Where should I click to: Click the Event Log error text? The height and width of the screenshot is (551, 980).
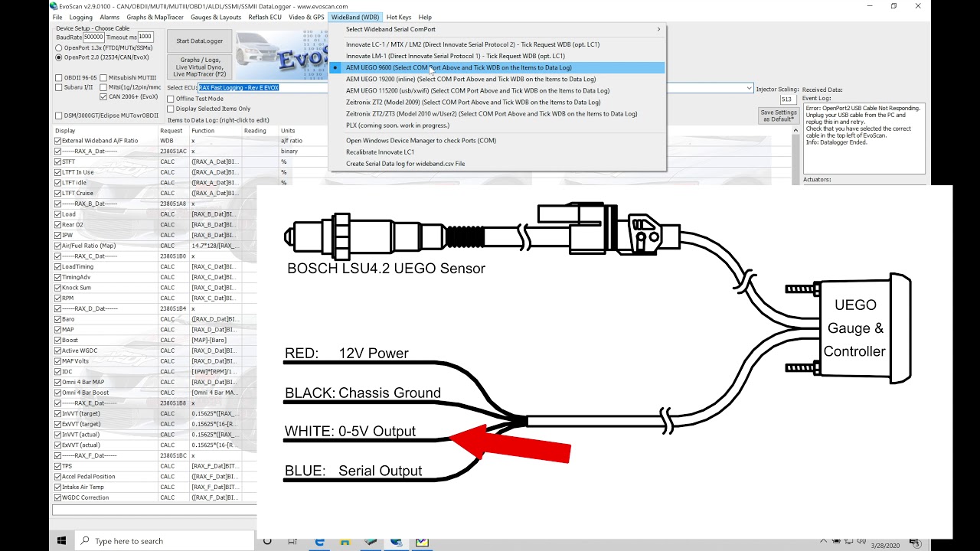point(863,125)
